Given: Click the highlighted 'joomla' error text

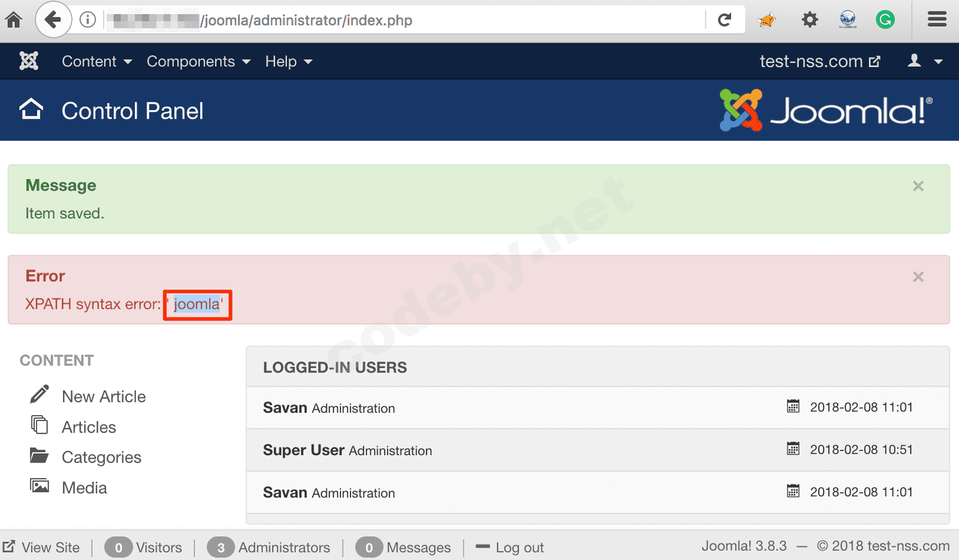Looking at the screenshot, I should tap(197, 304).
